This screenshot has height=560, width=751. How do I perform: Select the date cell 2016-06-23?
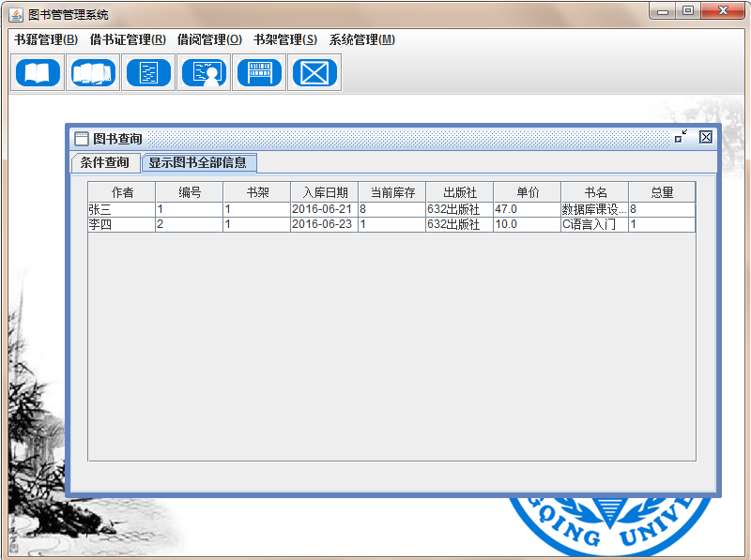(324, 224)
